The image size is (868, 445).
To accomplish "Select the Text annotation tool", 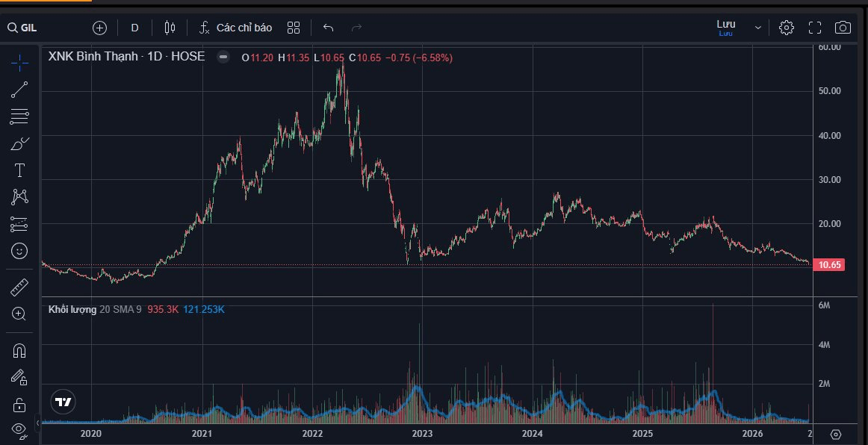I will pyautogui.click(x=19, y=170).
